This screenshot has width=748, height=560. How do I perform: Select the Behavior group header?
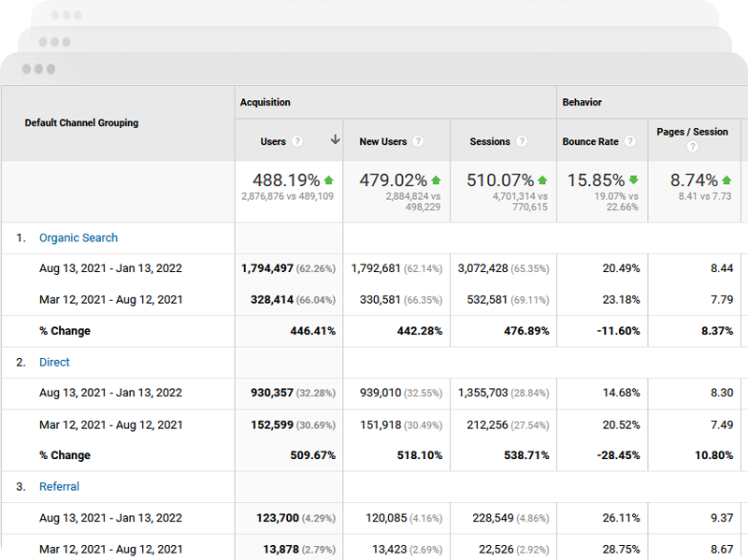(582, 103)
